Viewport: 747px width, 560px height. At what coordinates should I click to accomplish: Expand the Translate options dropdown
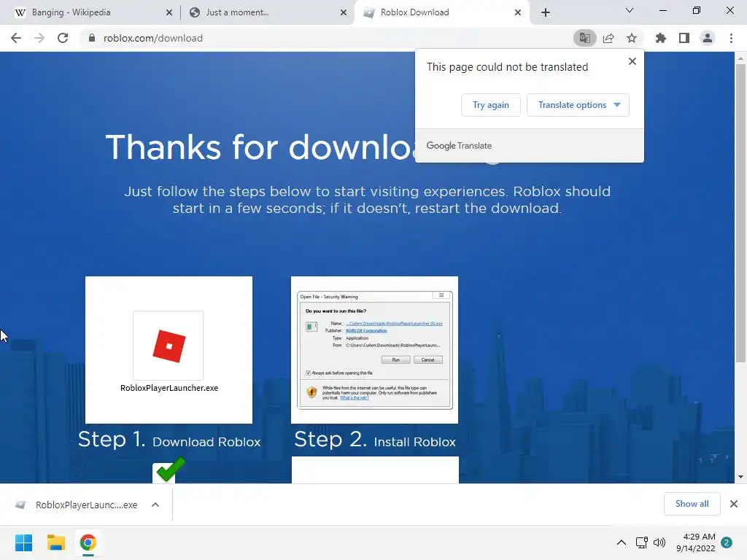pyautogui.click(x=578, y=105)
